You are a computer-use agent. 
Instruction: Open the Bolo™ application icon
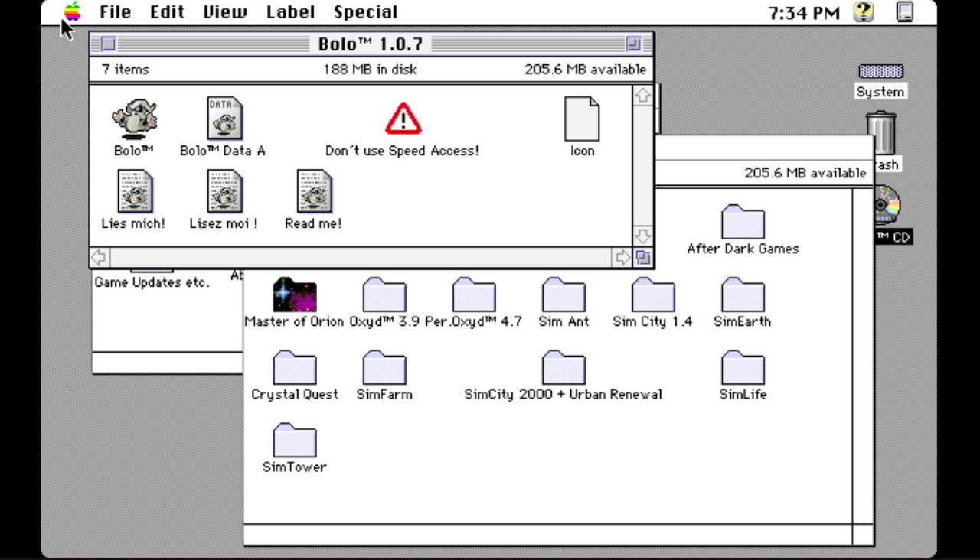(x=134, y=119)
